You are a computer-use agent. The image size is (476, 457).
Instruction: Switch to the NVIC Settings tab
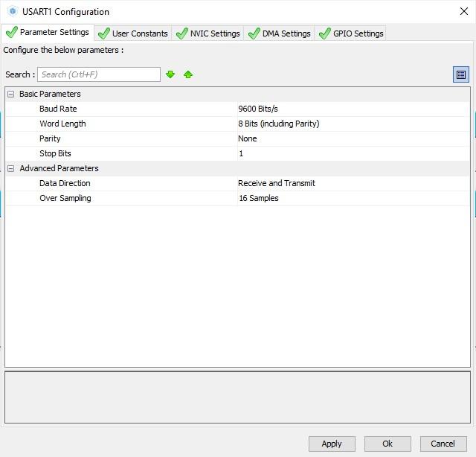pos(208,33)
